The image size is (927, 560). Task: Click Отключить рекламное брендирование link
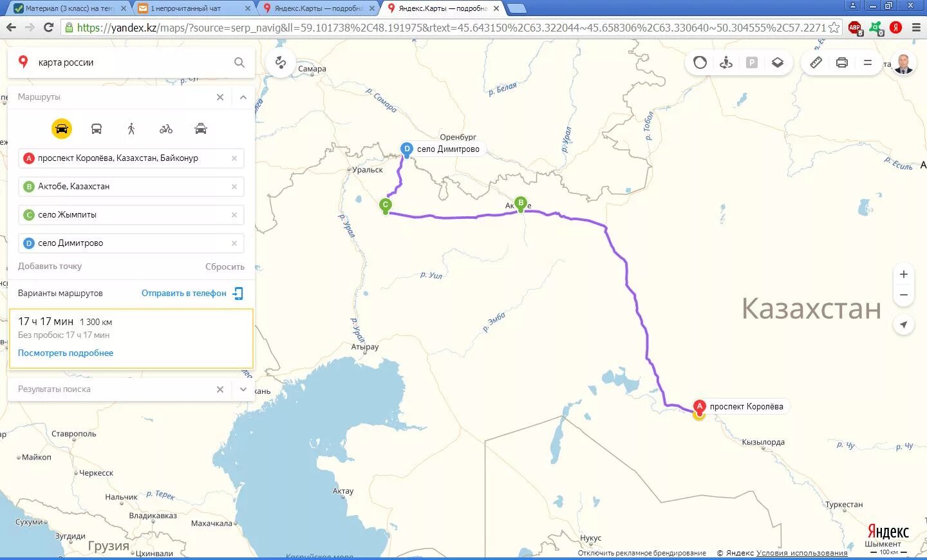(x=642, y=553)
